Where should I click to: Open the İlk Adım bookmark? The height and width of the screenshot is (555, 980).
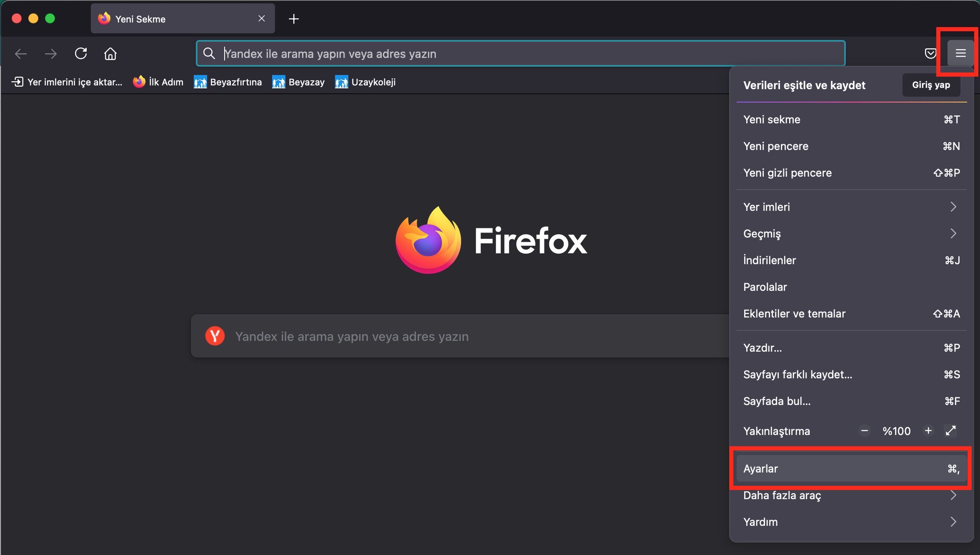[158, 82]
